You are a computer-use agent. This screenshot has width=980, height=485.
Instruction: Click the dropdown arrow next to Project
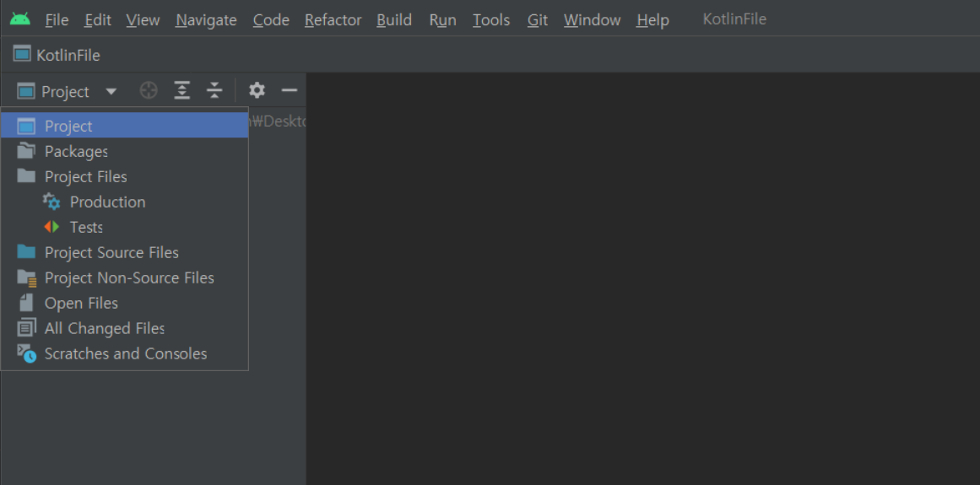click(x=111, y=91)
